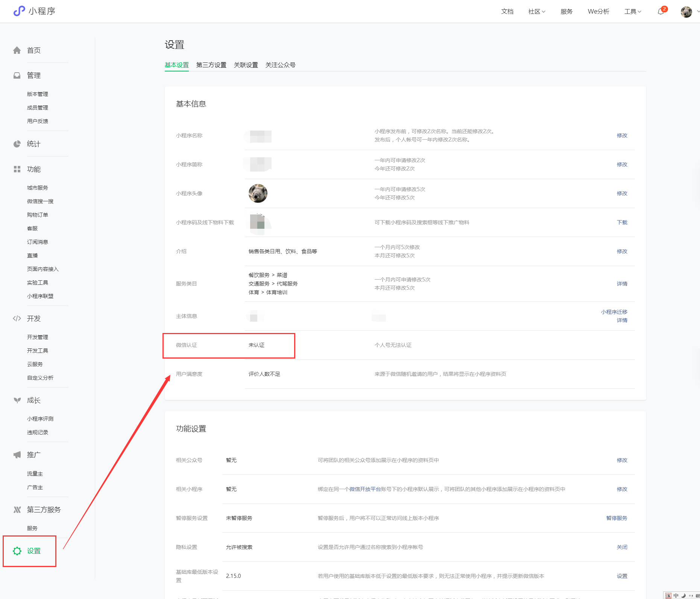Click the 暂停服务 action link
The height and width of the screenshot is (599, 700).
(617, 518)
